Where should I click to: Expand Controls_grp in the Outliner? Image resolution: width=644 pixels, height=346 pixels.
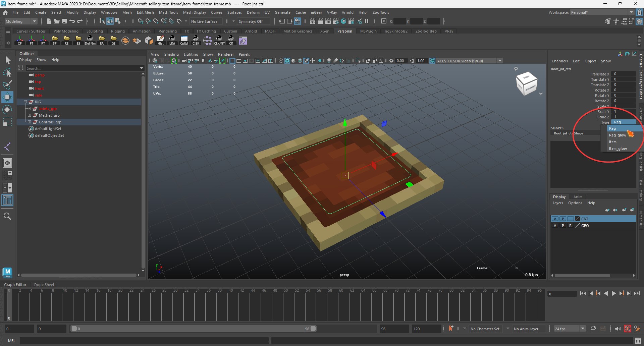(x=29, y=122)
